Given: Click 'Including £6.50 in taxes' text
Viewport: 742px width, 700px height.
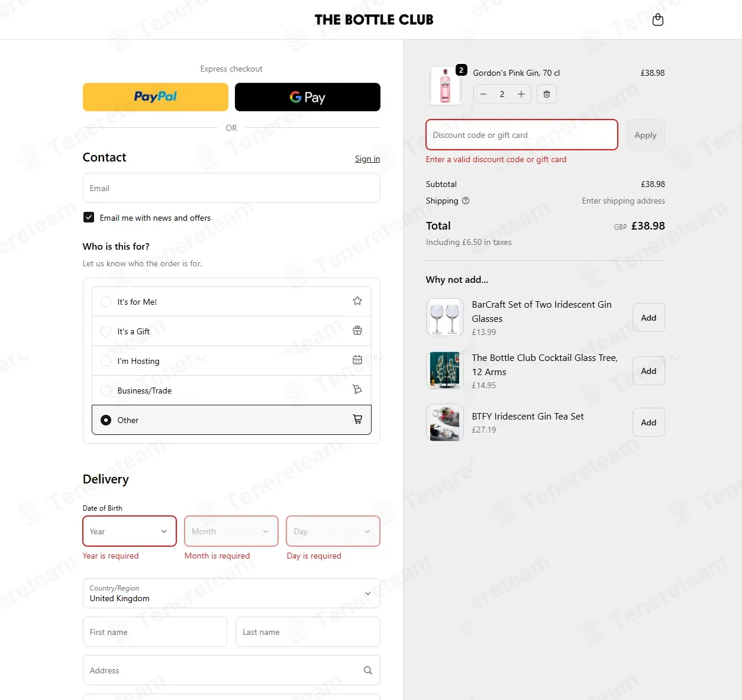Looking at the screenshot, I should tap(469, 242).
